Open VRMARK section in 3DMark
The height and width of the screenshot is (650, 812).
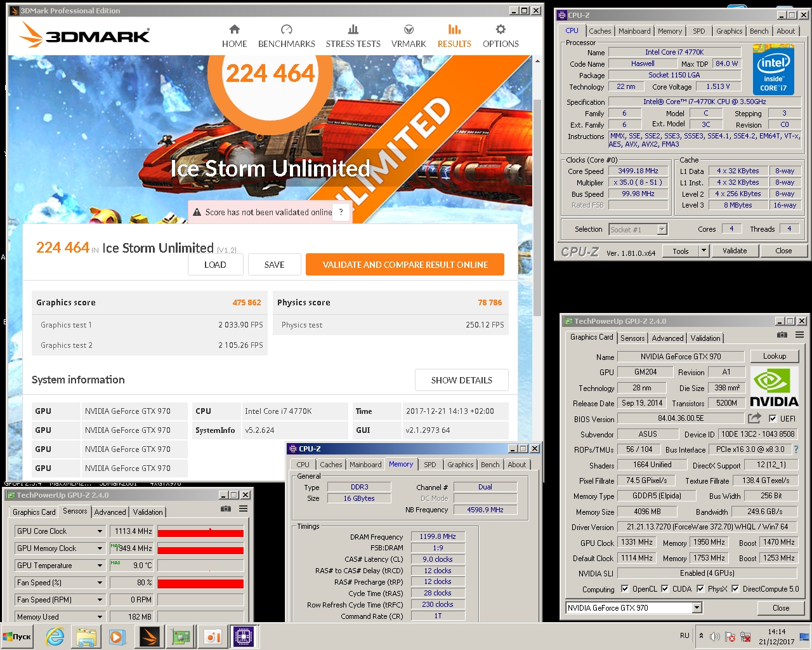(409, 36)
